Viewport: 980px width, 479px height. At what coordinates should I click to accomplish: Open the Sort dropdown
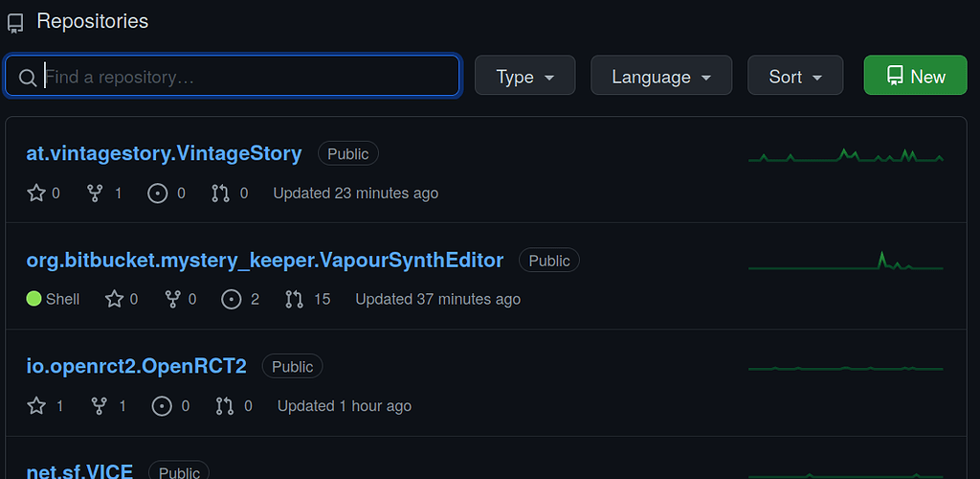tap(795, 76)
